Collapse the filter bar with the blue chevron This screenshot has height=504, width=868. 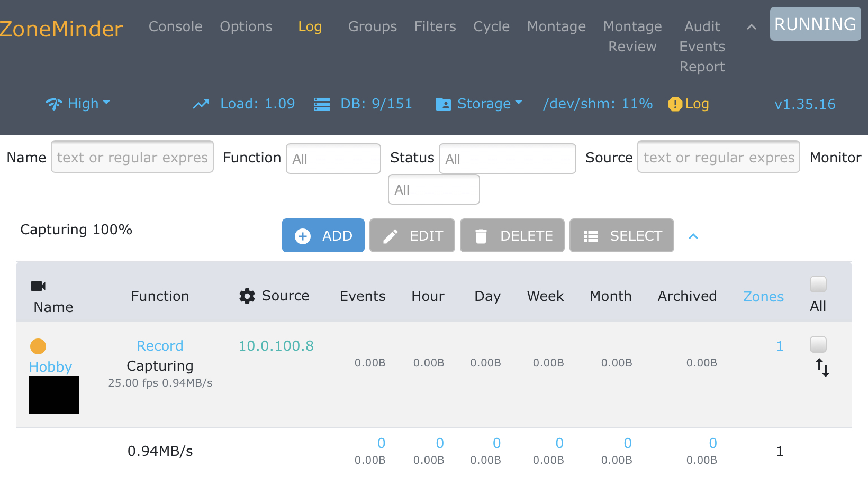[693, 236]
